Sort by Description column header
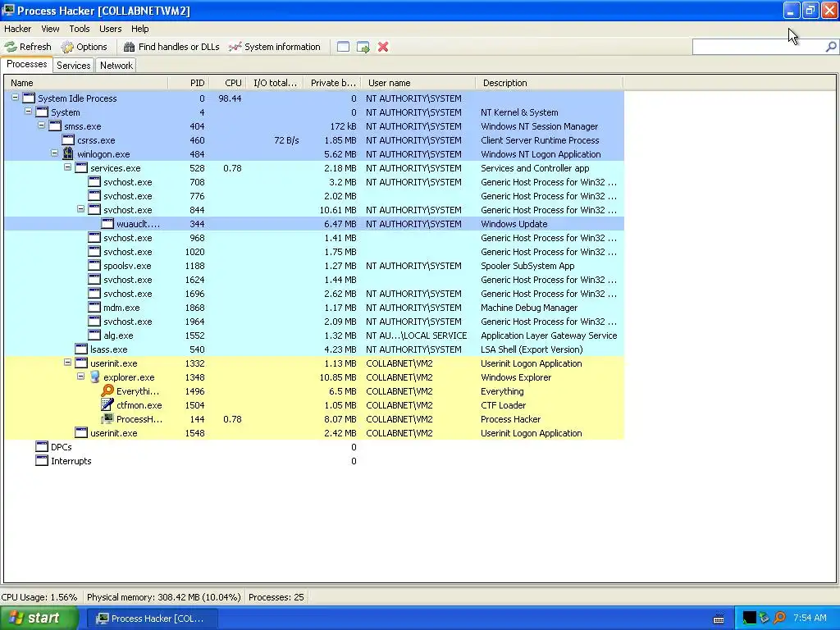The height and width of the screenshot is (630, 840). pos(549,83)
